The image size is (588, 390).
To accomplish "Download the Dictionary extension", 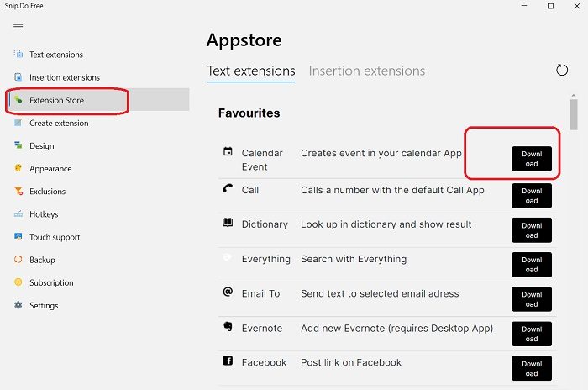I will click(532, 230).
